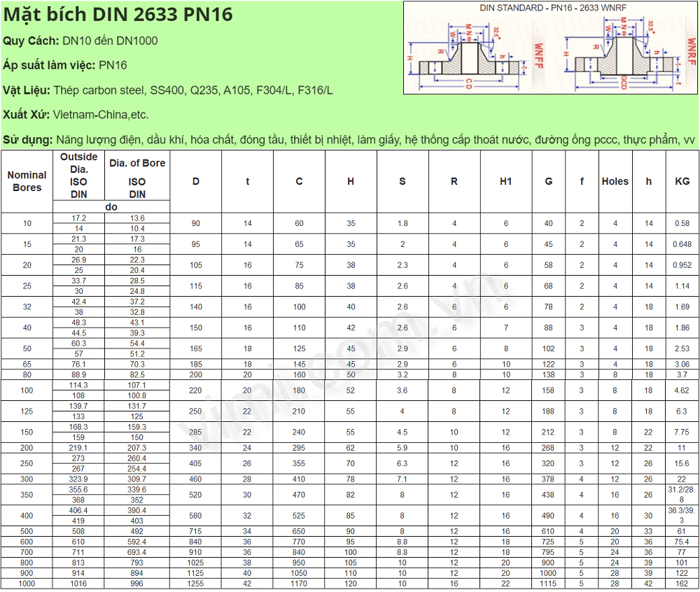
Task: Click the 'Xuất Xứ' origin line
Action: pos(76,115)
